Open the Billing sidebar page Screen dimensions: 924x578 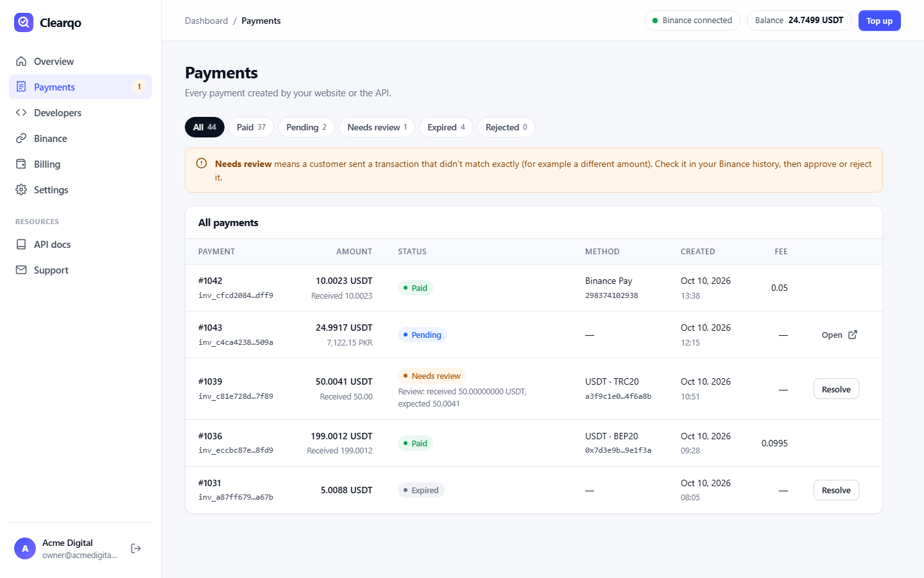click(x=80, y=164)
